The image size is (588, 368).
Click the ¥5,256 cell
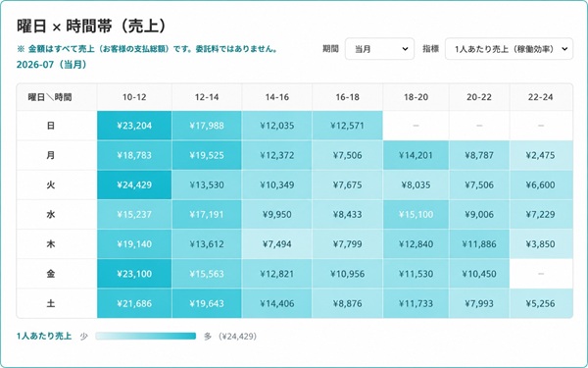(541, 303)
